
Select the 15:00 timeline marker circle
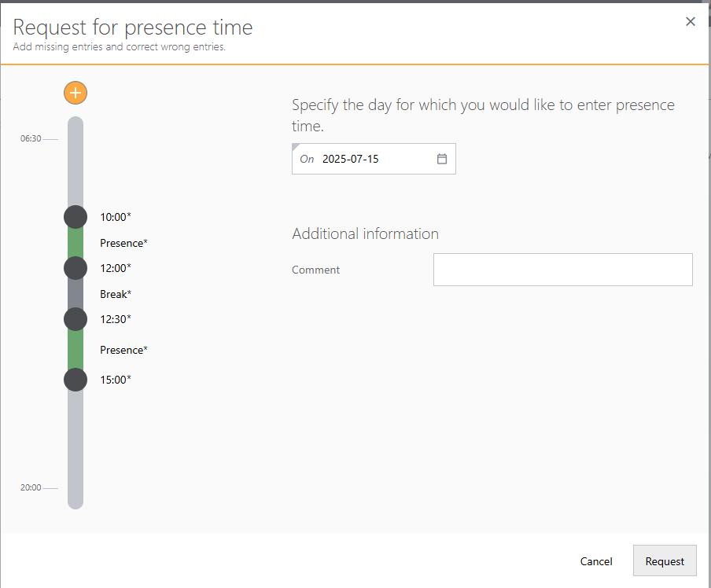(76, 380)
